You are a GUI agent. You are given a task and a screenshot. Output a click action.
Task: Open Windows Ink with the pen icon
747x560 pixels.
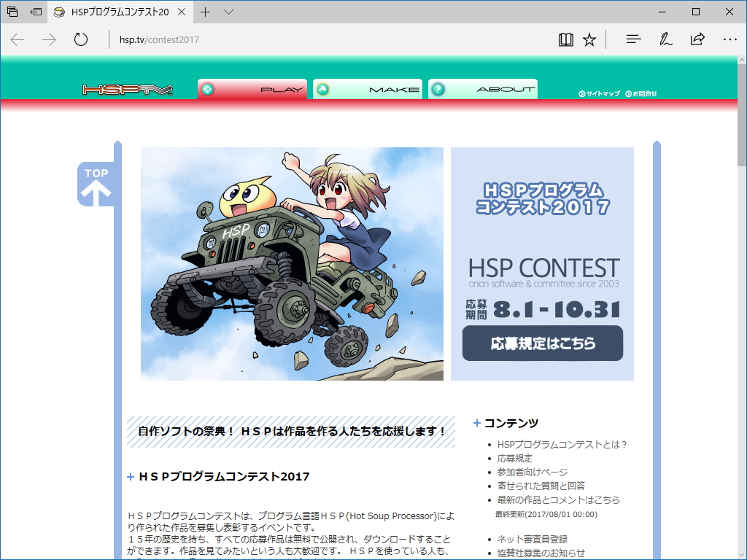[x=665, y=40]
